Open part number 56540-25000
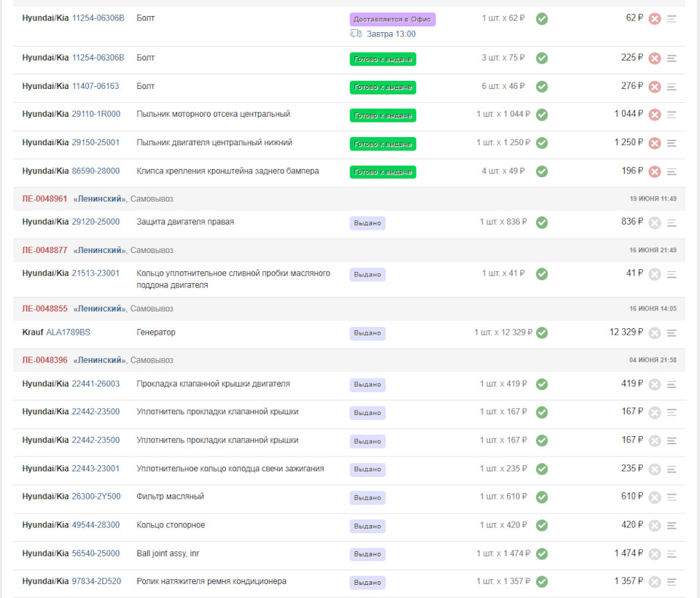700x598 pixels. 96,554
